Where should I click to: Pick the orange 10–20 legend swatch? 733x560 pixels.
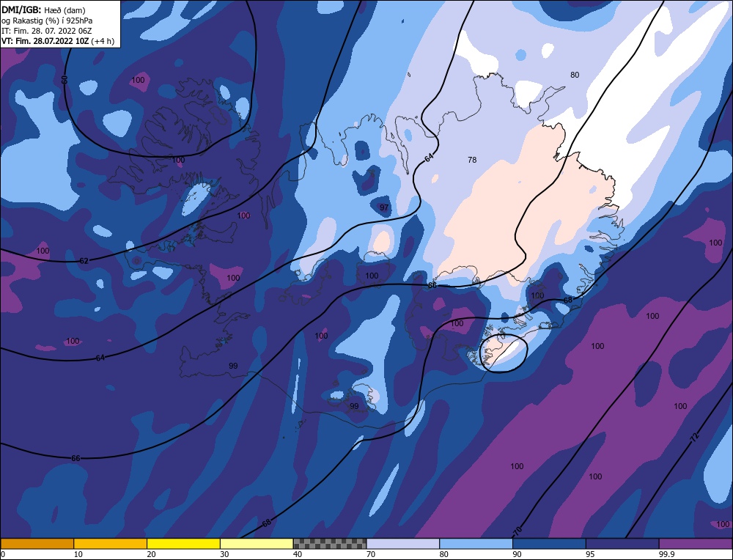[111, 543]
